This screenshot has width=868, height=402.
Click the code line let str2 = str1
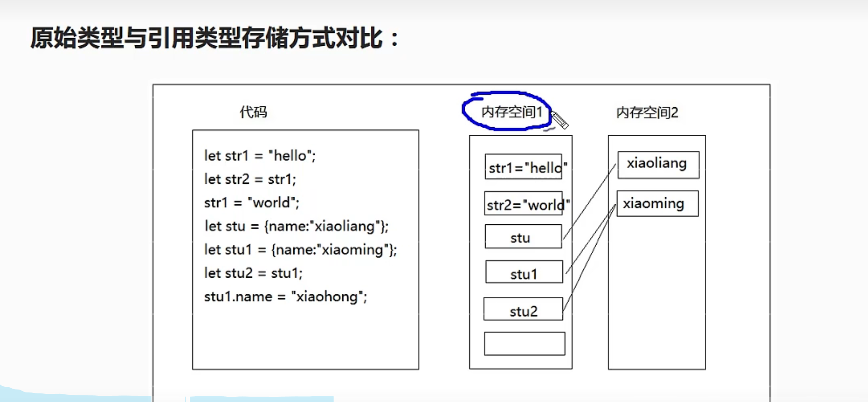pos(250,179)
